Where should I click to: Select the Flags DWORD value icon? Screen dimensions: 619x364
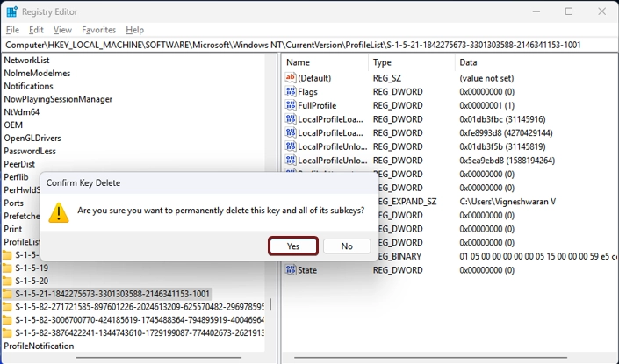point(291,91)
